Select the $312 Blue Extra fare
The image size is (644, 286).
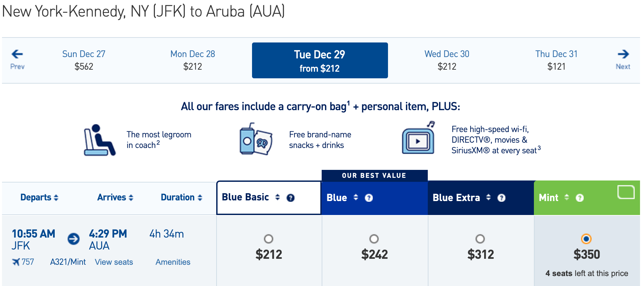click(480, 239)
